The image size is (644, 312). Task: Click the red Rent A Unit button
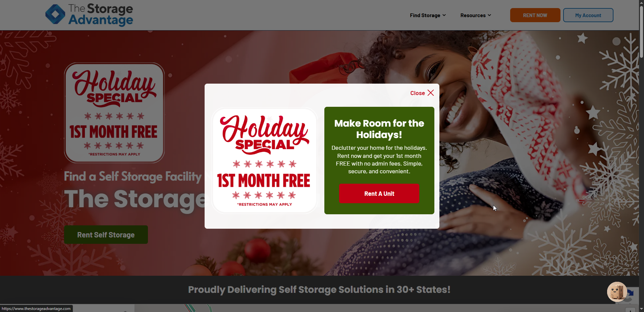pyautogui.click(x=379, y=193)
